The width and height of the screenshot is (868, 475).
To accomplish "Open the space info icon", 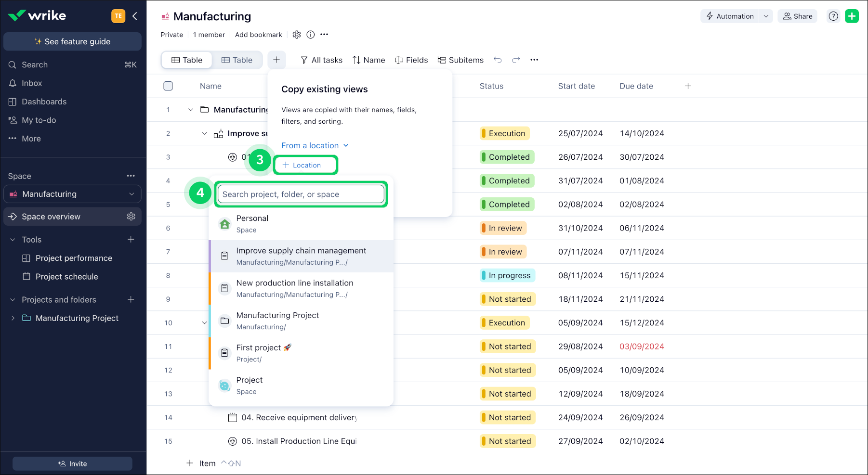I will pyautogui.click(x=311, y=35).
